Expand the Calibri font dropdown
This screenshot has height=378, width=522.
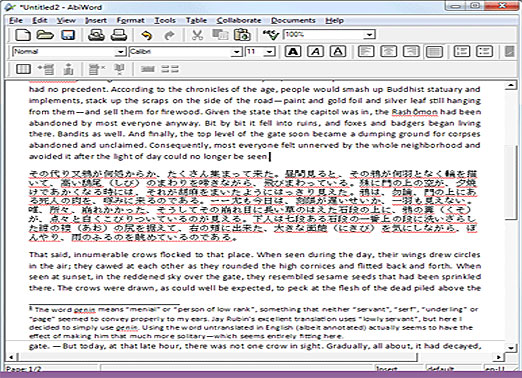pos(236,52)
